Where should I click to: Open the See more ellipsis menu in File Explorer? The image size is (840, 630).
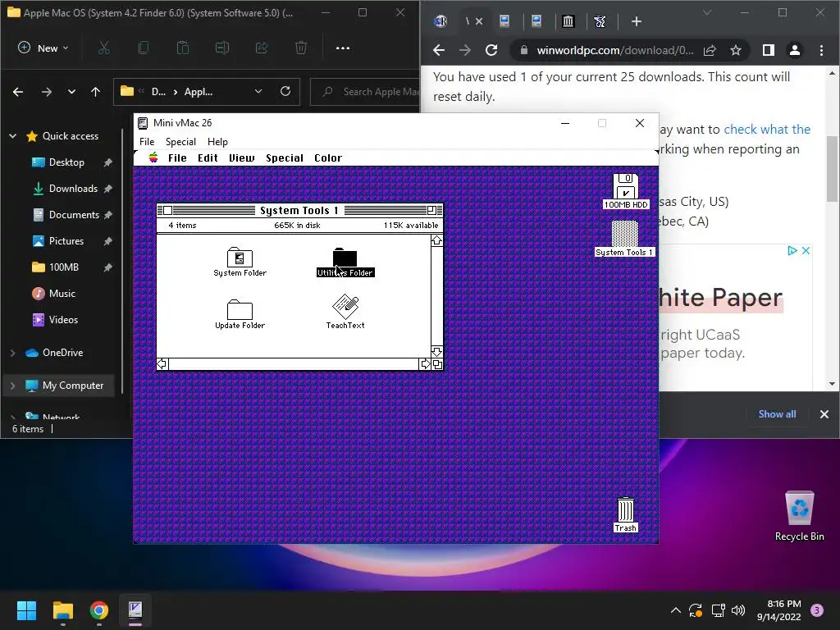pyautogui.click(x=343, y=48)
